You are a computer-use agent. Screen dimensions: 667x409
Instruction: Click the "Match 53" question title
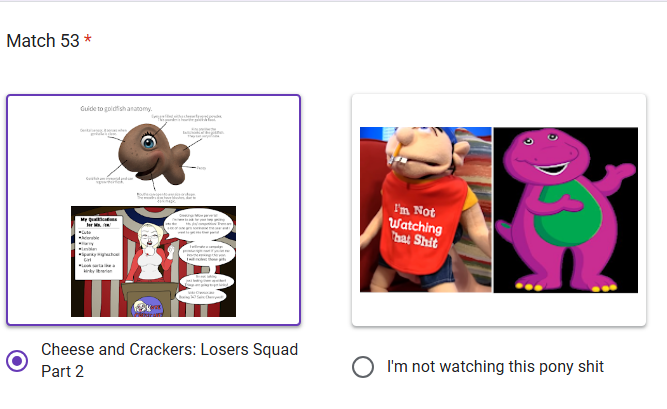[x=43, y=41]
